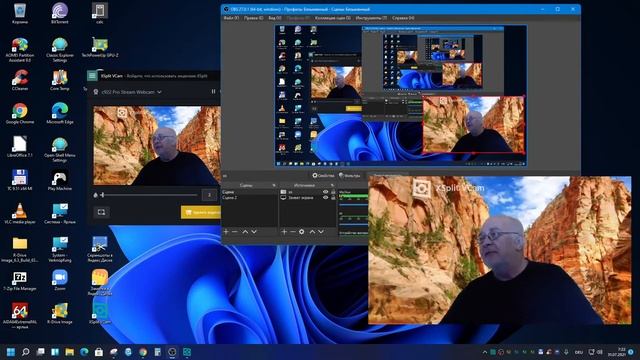Screen dimensions: 640x360
Task: Remove the selected scene in OBS
Action: [235, 232]
